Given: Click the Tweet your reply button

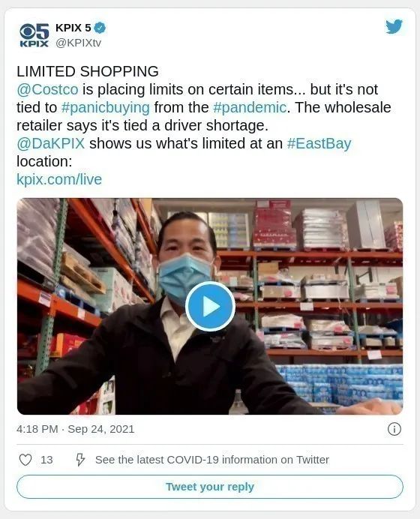Looking at the screenshot, I should tap(210, 487).
